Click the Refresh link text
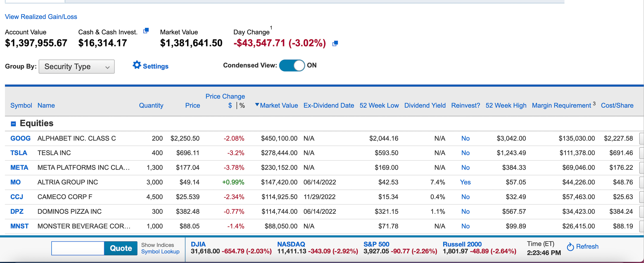Image resolution: width=644 pixels, height=263 pixels. click(x=587, y=247)
